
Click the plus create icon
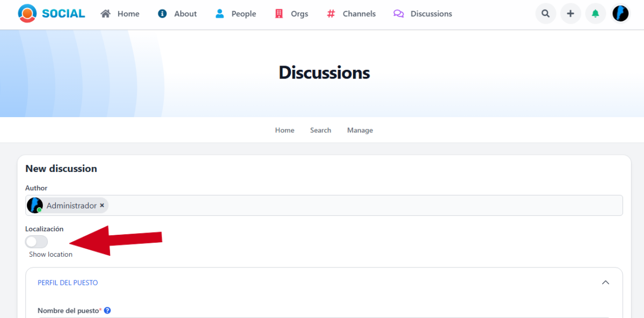point(570,13)
